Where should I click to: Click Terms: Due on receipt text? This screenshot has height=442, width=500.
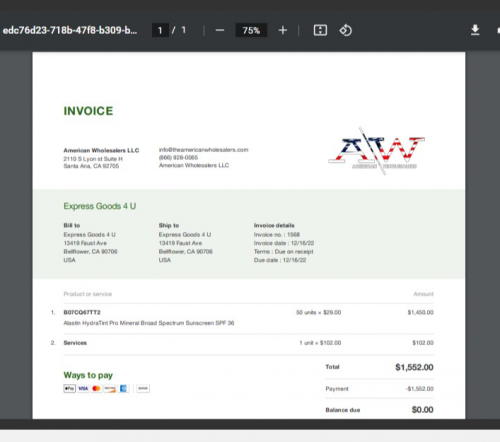pyautogui.click(x=283, y=251)
